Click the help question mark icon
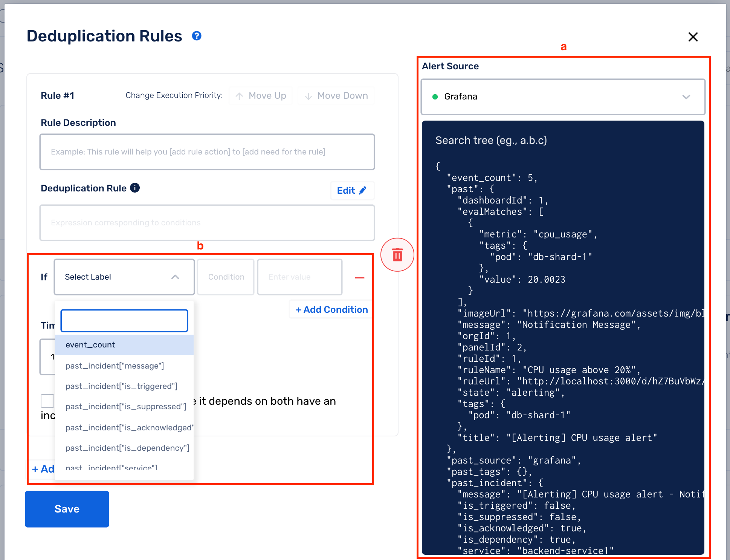This screenshot has height=560, width=730. click(x=197, y=36)
